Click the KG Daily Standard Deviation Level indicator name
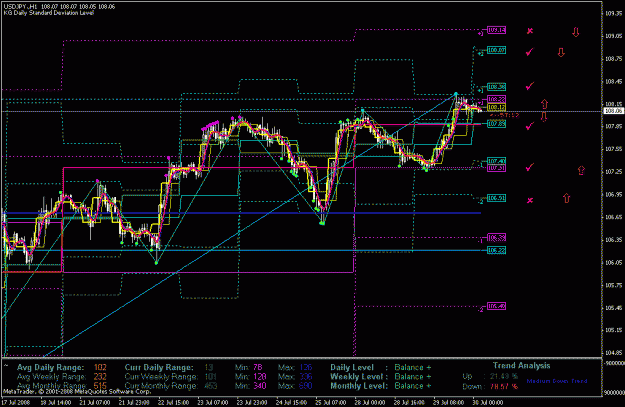 pos(49,13)
